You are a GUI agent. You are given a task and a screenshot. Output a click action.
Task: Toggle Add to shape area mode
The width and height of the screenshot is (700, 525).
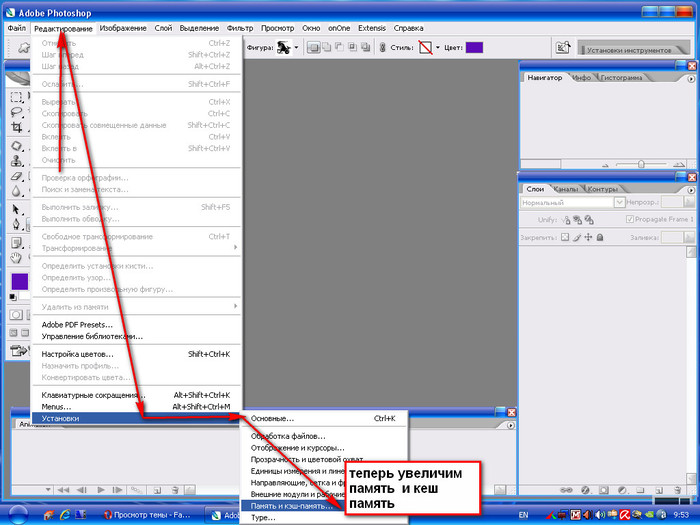(x=327, y=47)
